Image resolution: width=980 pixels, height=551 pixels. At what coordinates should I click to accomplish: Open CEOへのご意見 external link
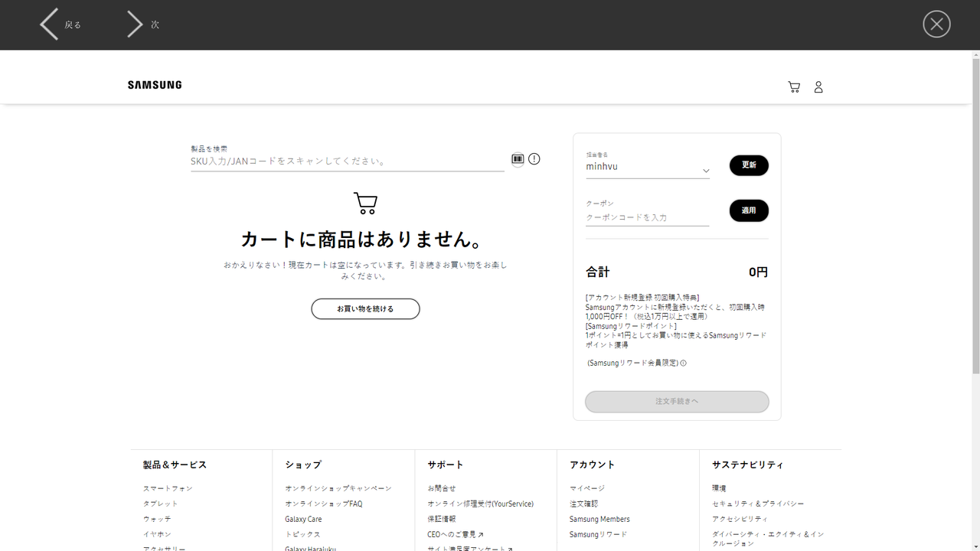pyautogui.click(x=456, y=534)
